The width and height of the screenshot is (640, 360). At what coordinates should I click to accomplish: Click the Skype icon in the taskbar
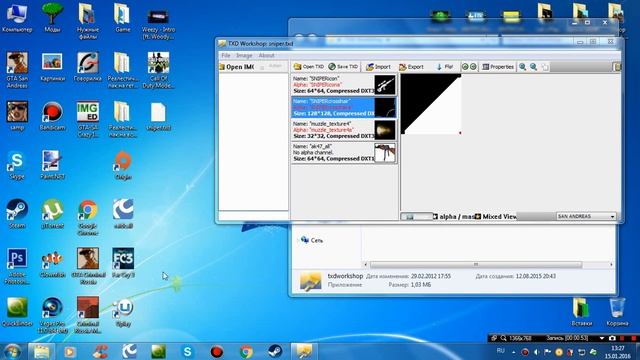(187, 351)
